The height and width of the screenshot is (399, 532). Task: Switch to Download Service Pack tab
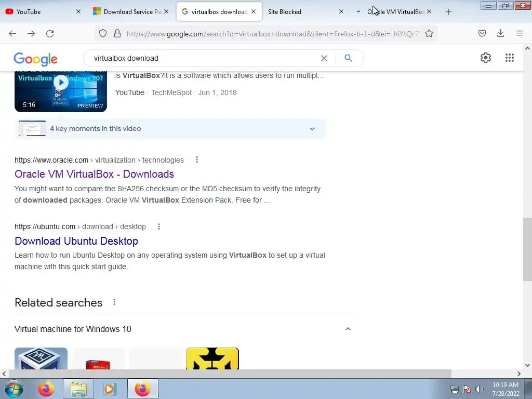[130, 11]
